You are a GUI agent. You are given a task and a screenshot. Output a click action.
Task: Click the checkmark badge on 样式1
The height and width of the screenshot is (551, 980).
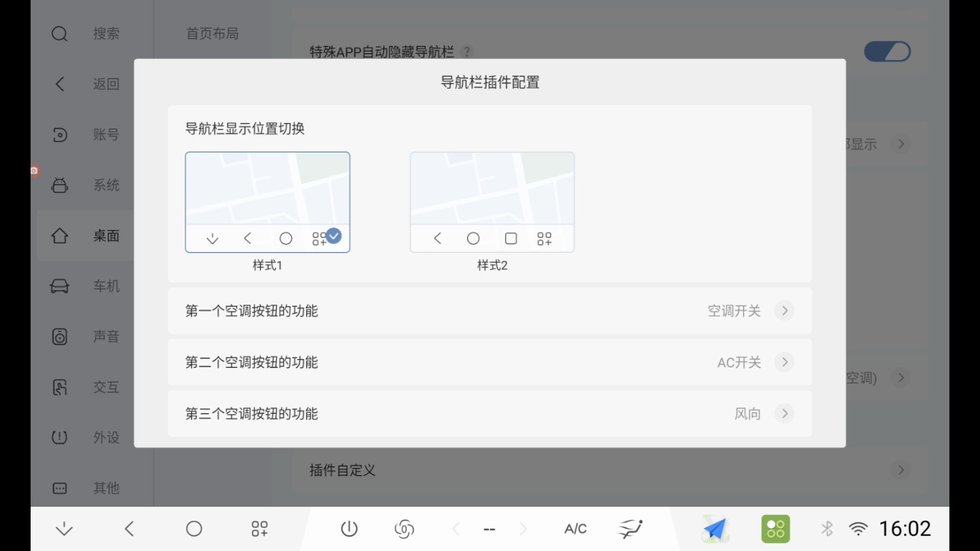(x=334, y=236)
